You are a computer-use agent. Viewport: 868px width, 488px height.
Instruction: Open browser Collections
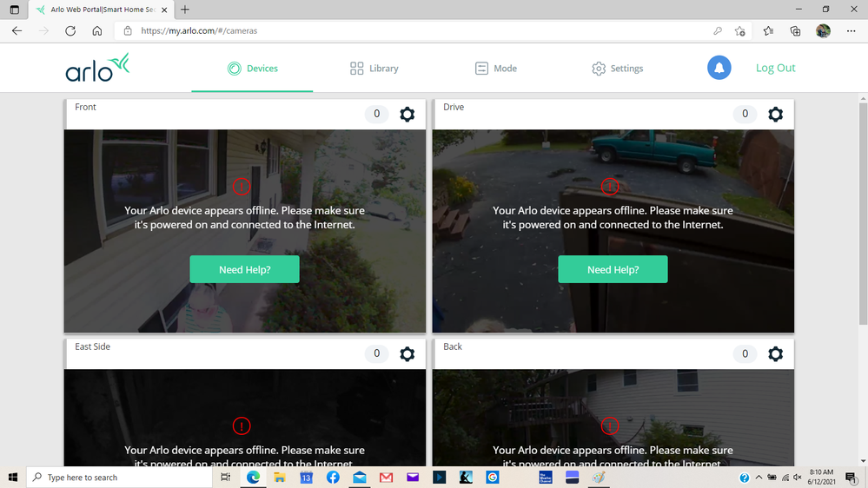tap(796, 31)
